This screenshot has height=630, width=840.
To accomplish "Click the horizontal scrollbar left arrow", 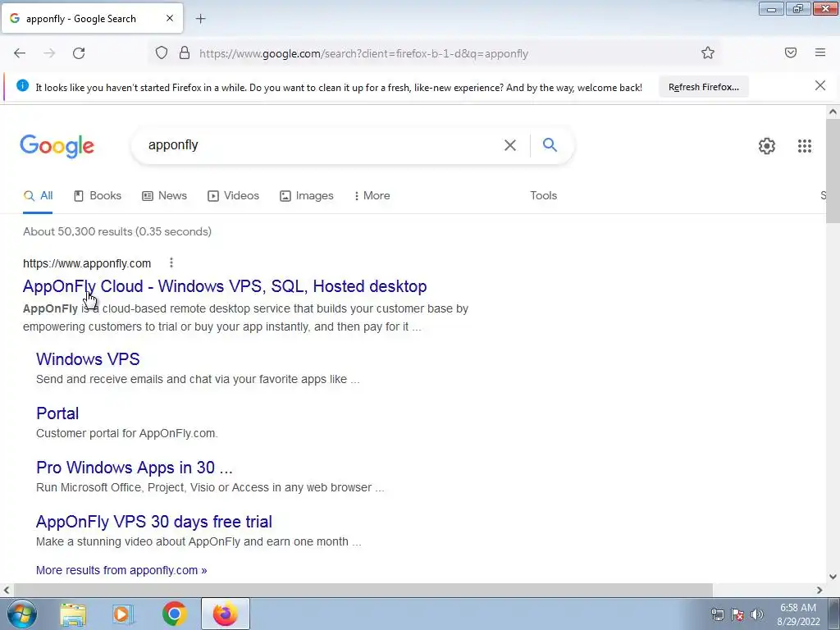I will click(x=7, y=590).
